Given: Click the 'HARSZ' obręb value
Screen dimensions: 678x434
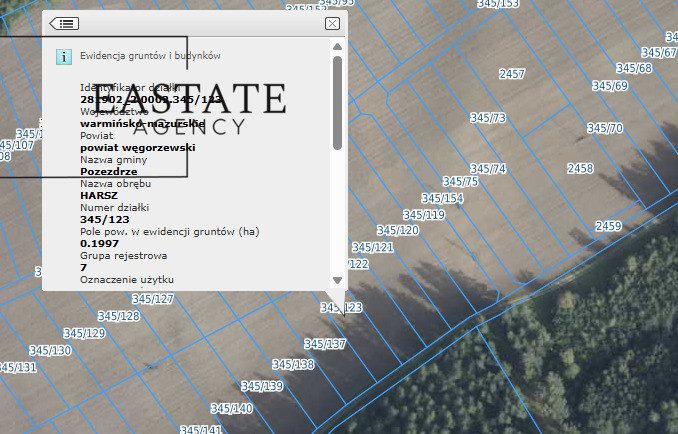Looking at the screenshot, I should [x=99, y=195].
